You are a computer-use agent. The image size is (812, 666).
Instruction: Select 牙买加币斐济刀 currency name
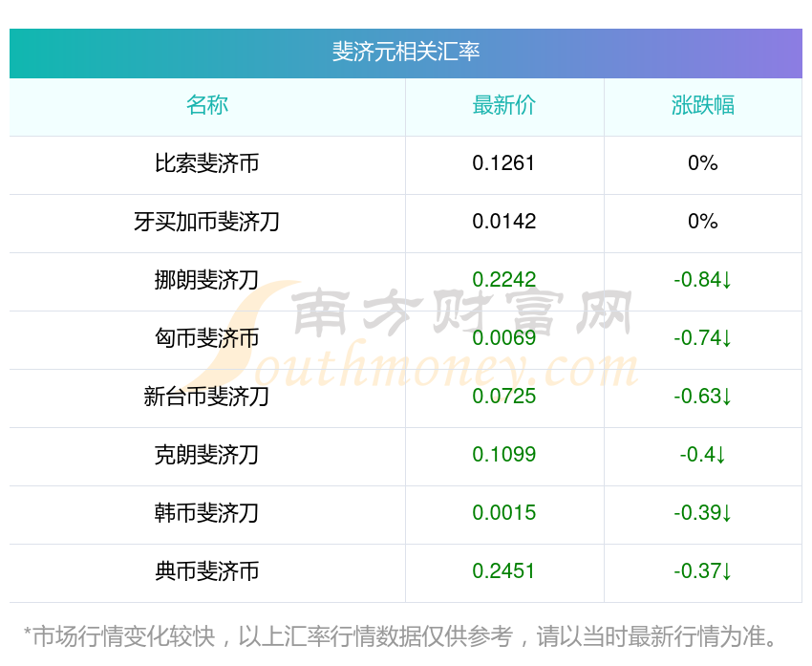(207, 222)
